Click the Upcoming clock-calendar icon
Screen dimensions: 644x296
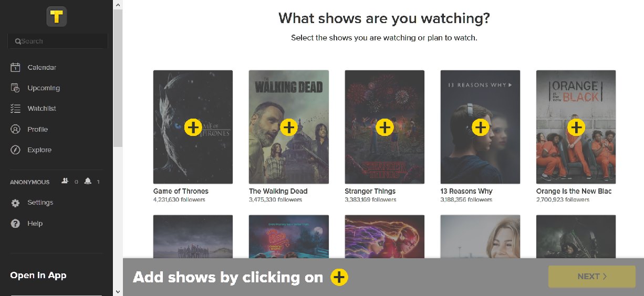pyautogui.click(x=16, y=88)
